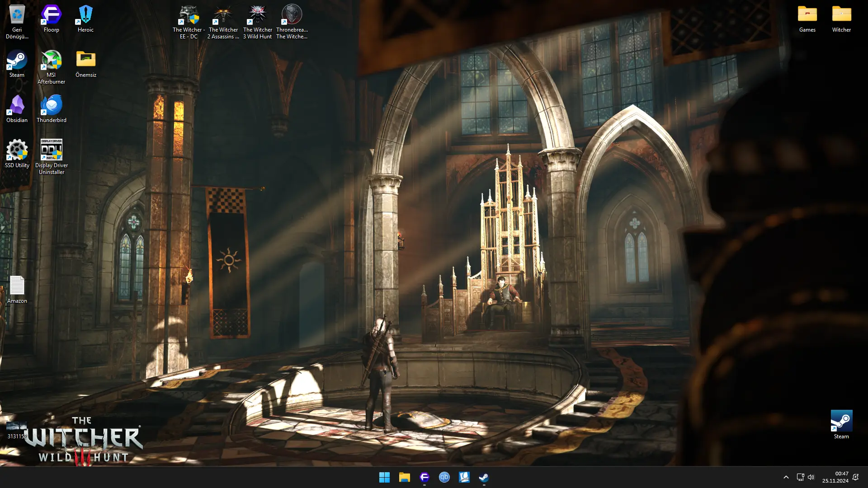Open the Önemsiz folder
The width and height of the screenshot is (868, 488).
coord(85,64)
